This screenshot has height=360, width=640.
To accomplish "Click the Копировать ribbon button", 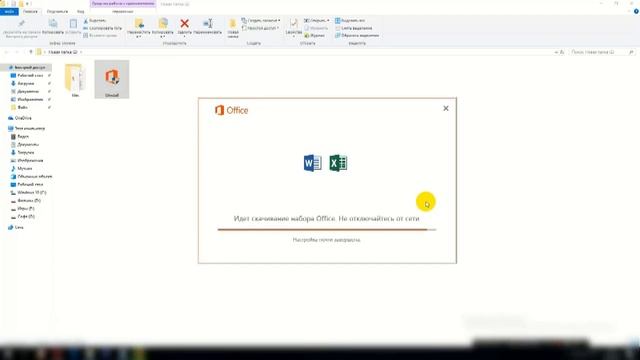I will point(53,27).
